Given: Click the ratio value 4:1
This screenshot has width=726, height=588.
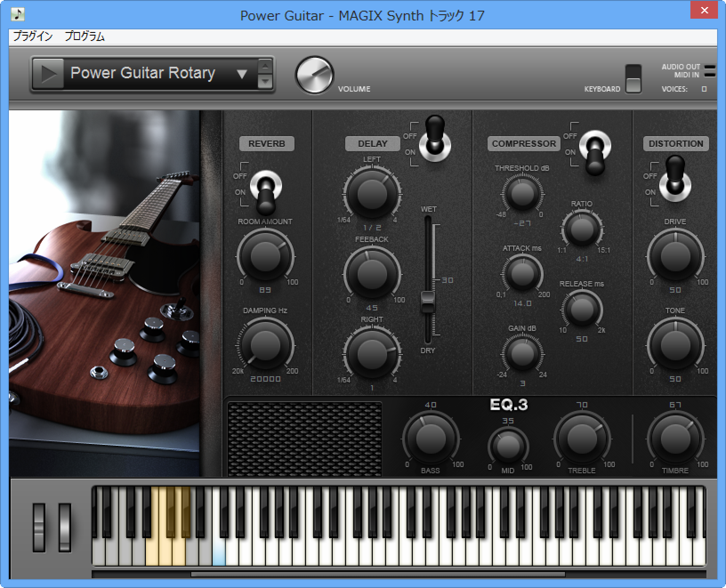Looking at the screenshot, I should coord(582,258).
